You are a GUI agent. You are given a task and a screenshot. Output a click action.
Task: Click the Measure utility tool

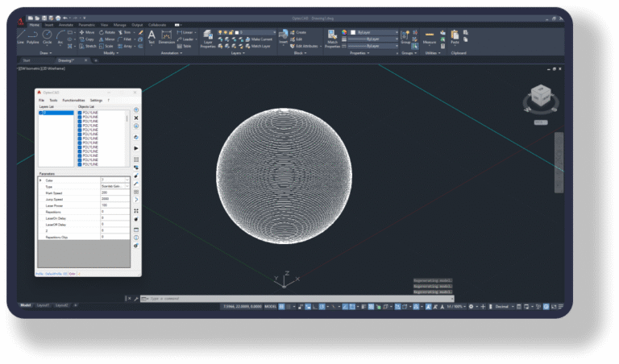(430, 37)
